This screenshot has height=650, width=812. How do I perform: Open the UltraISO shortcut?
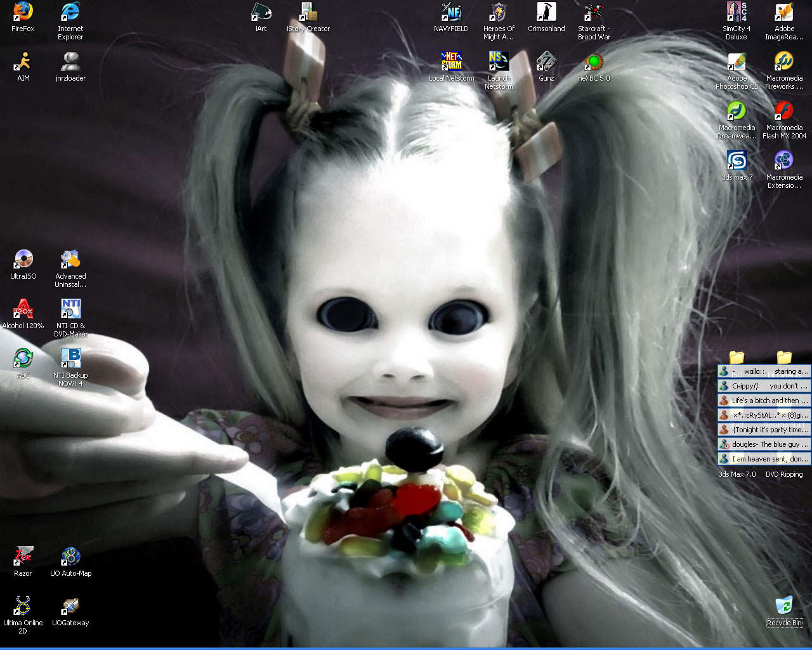23,260
